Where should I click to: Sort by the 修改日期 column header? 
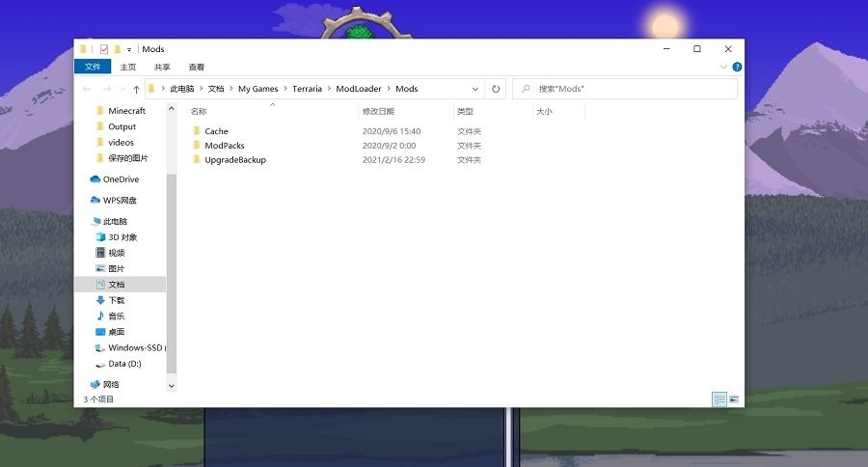[377, 112]
